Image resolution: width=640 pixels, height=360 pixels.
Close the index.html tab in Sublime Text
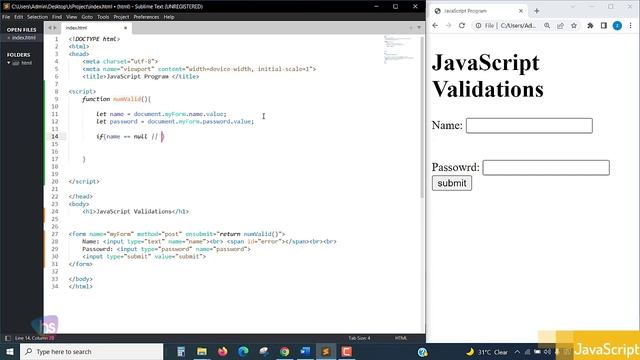125,28
